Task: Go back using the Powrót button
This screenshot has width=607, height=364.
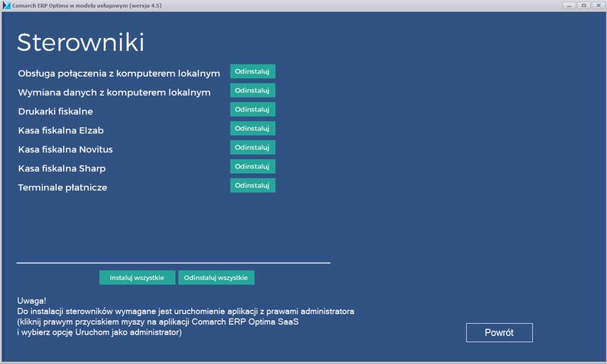Action: [x=499, y=333]
